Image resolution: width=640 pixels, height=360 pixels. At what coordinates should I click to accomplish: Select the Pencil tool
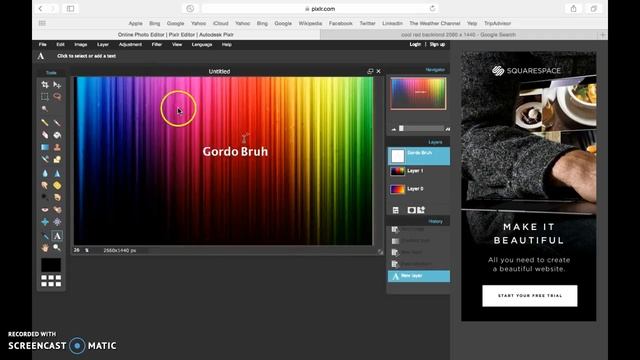(x=45, y=122)
